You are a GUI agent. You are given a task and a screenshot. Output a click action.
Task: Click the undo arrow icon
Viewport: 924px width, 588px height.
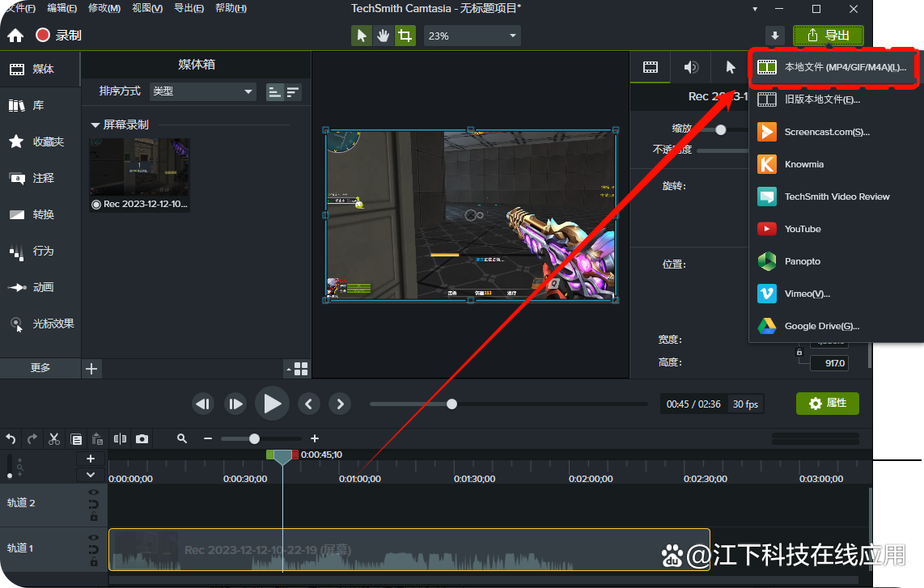[x=11, y=439]
